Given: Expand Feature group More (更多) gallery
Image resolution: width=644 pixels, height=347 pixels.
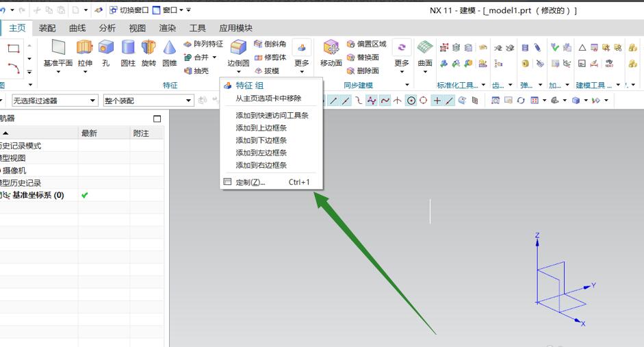Looking at the screenshot, I should point(302,56).
